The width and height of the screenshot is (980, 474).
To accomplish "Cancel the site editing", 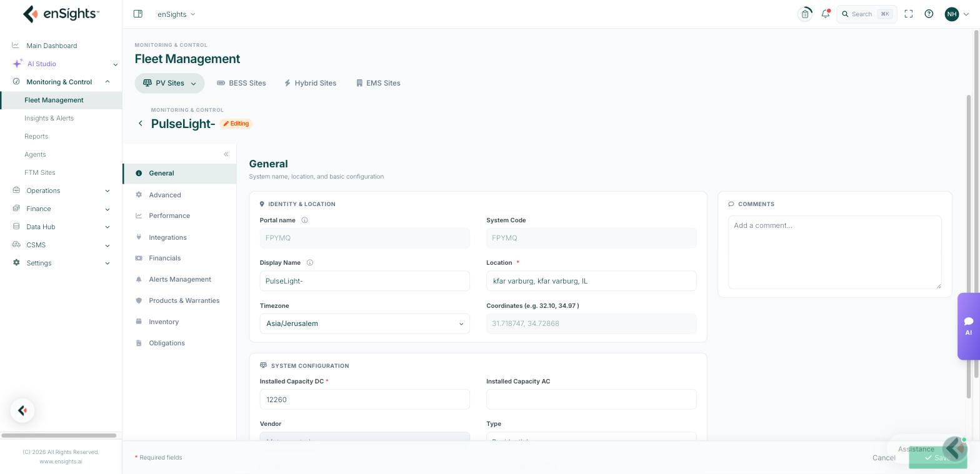I will click(884, 458).
